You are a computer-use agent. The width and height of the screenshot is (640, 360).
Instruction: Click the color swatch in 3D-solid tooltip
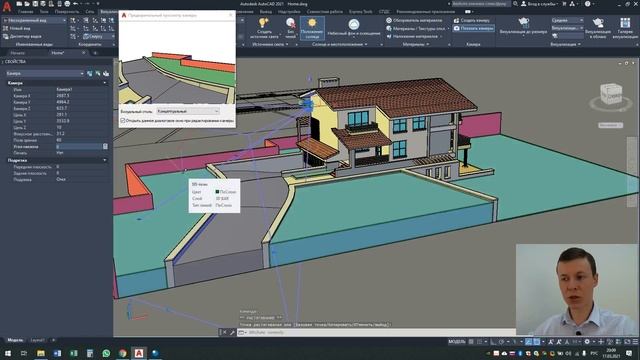217,191
